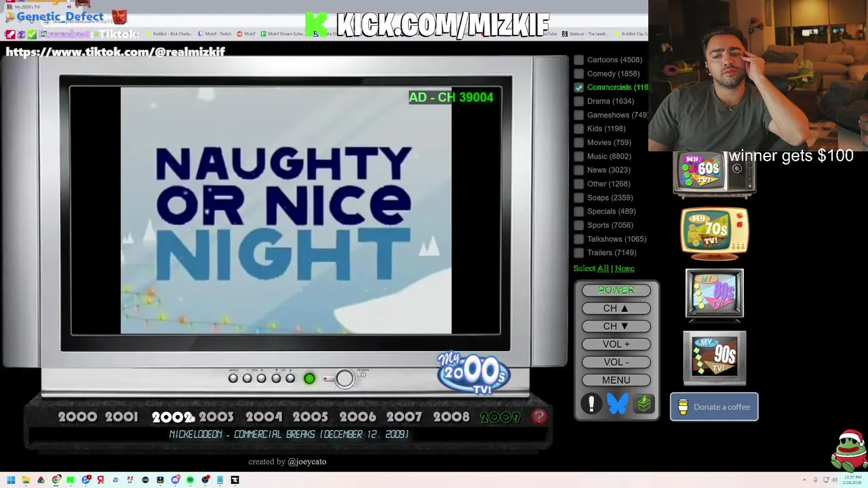Open the green Kick app taskbar icon

[71, 480]
